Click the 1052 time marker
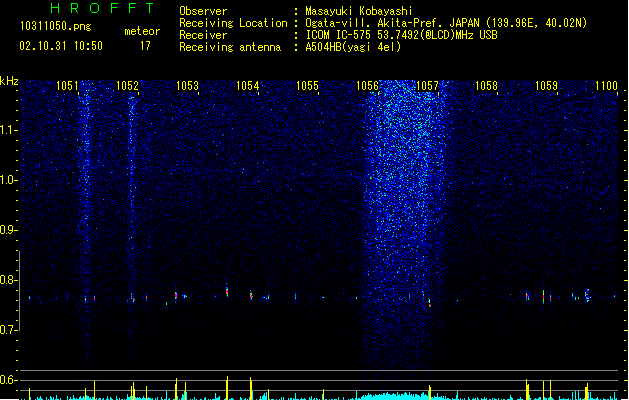The width and height of the screenshot is (629, 400). tap(127, 86)
